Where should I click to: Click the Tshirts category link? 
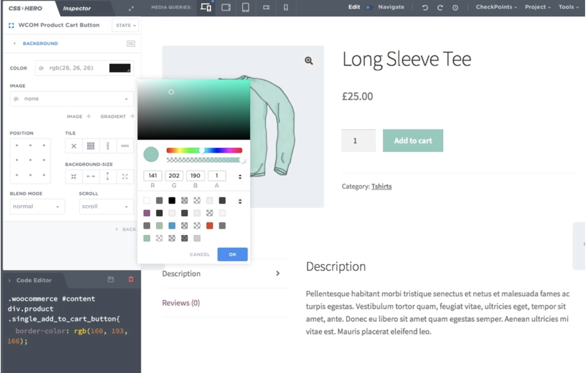[x=381, y=186]
